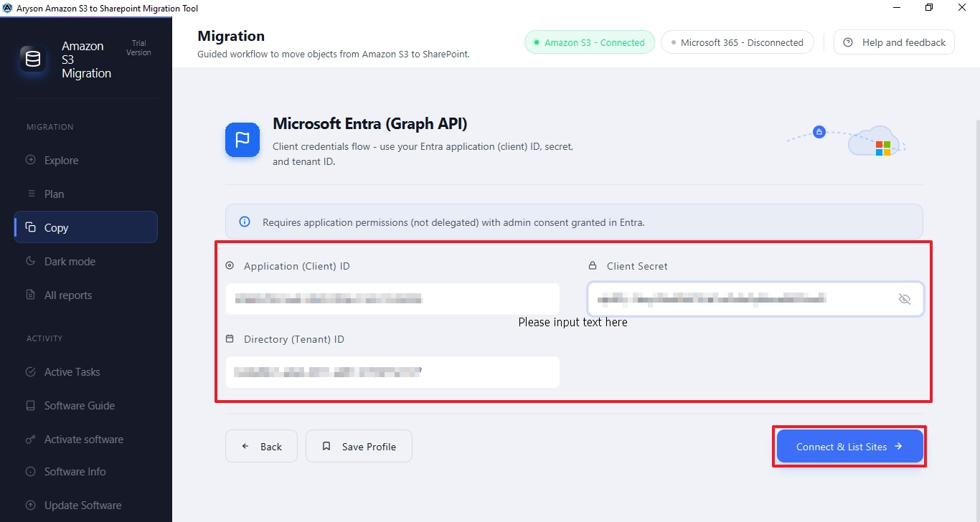This screenshot has height=522, width=980.
Task: Focus the Application (Client) ID field
Action: (392, 299)
